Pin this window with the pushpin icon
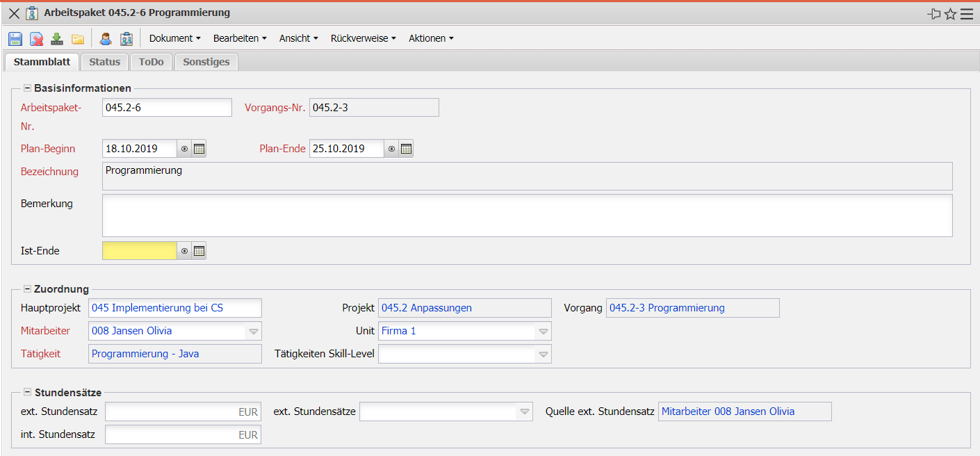The image size is (980, 456). [934, 14]
